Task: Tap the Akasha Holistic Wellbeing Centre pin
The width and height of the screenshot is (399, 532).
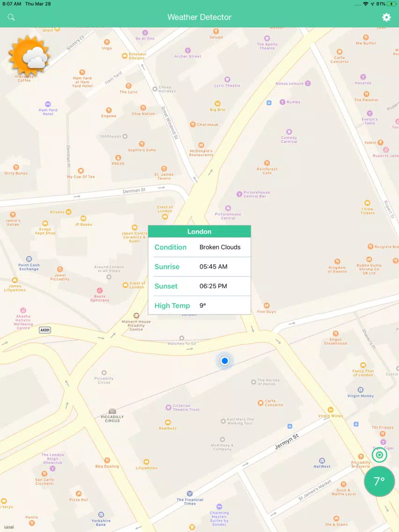Action: pos(23,310)
